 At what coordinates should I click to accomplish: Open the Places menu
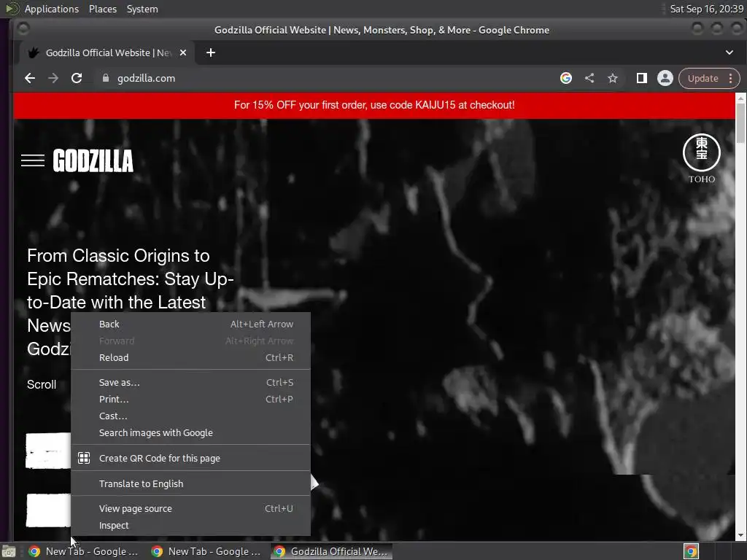tap(103, 9)
